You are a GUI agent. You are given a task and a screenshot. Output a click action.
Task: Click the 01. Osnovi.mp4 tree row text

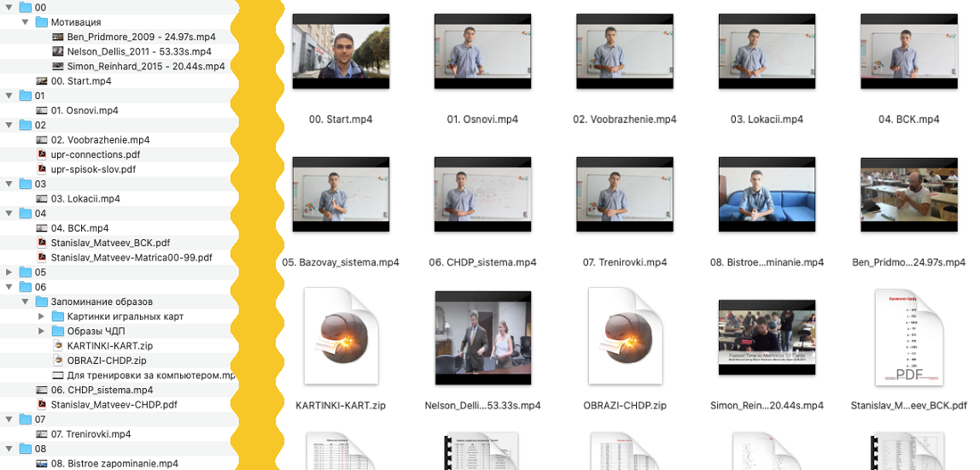click(x=85, y=110)
